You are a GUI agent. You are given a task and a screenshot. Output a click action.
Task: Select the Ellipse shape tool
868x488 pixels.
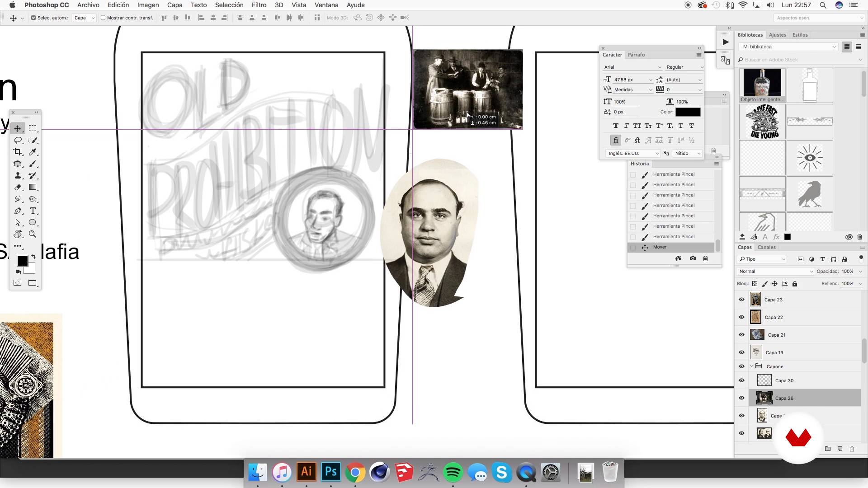coord(33,223)
